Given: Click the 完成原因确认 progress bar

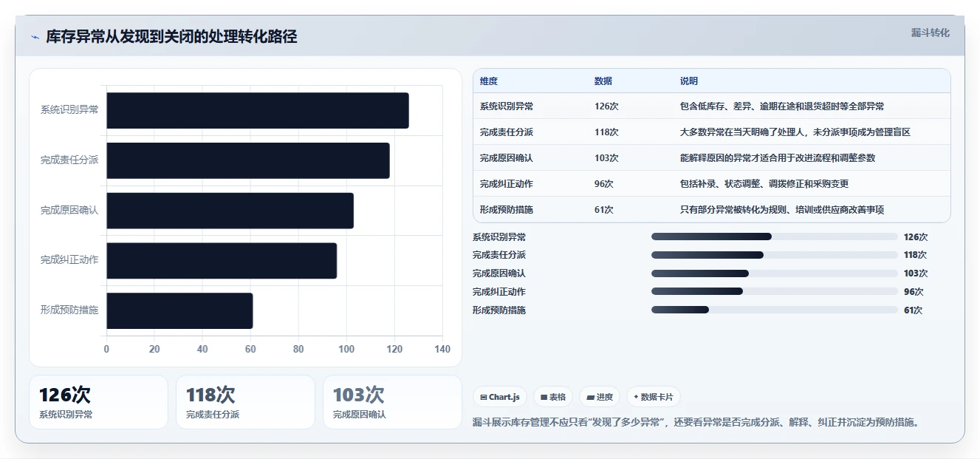Looking at the screenshot, I should [774, 273].
